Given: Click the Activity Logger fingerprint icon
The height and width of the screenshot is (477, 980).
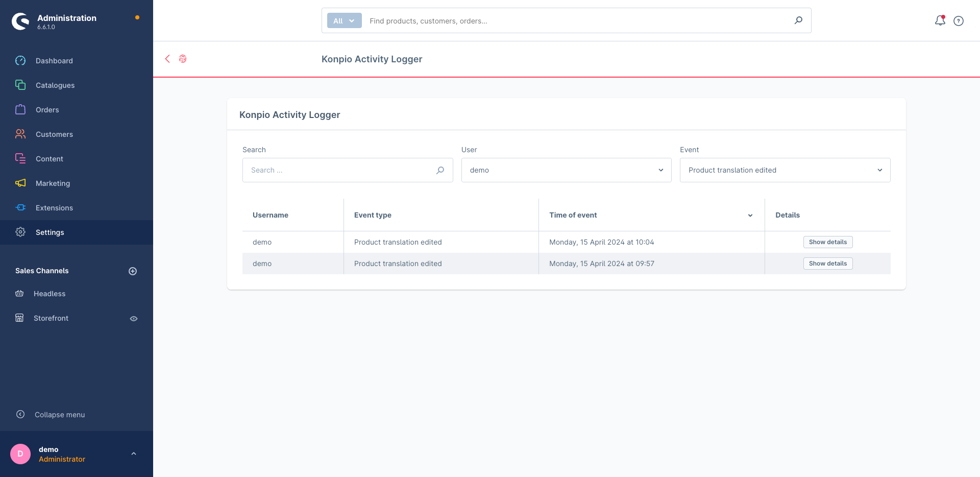Looking at the screenshot, I should coord(183,59).
